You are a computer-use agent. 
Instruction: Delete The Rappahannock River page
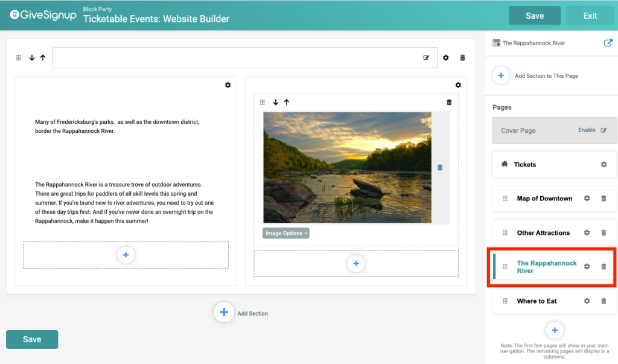[x=604, y=267]
